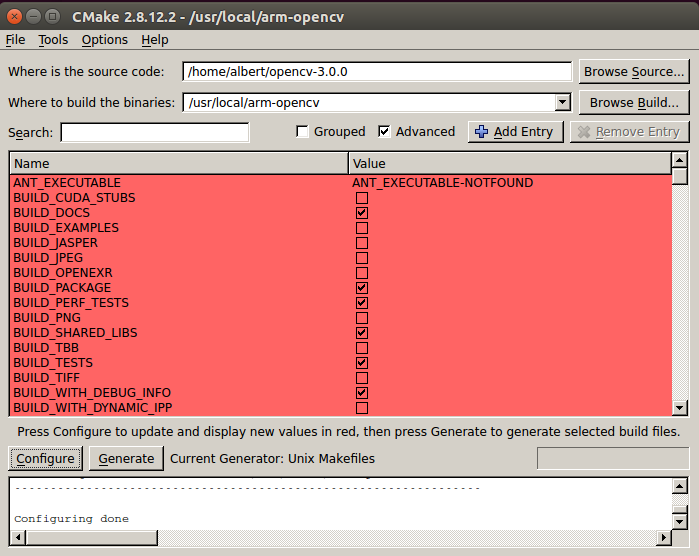Sort entries by Name column header
The height and width of the screenshot is (556, 699).
point(179,164)
